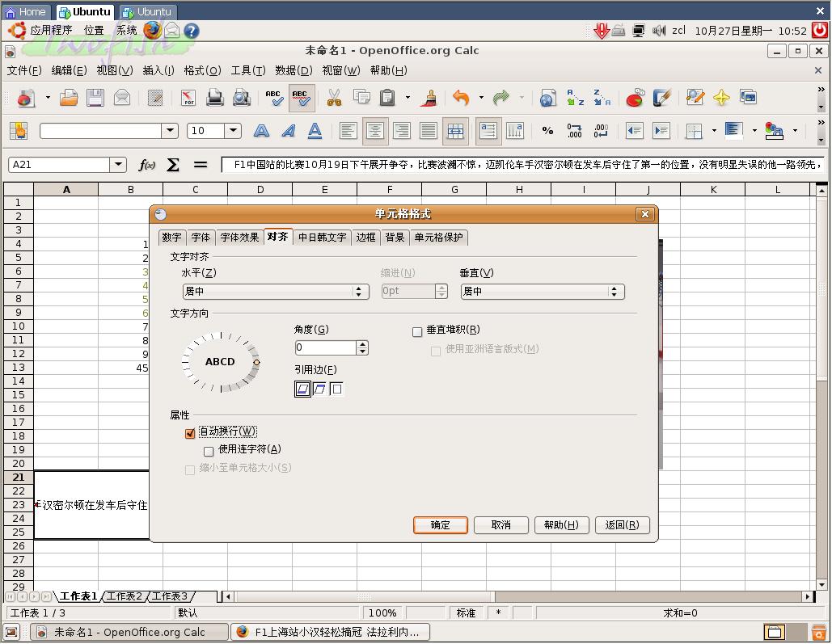
Task: Click the 取消 button
Action: [x=501, y=525]
